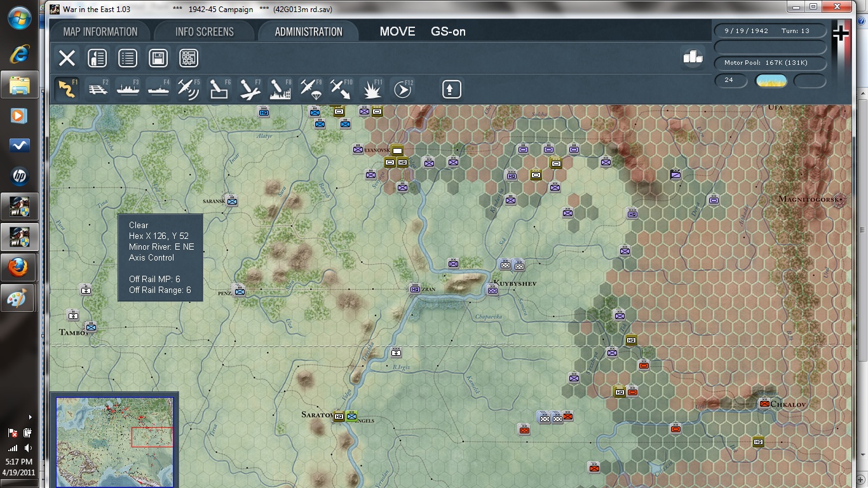This screenshot has height=488, width=868.
Task: Select the F2 rail mode icon
Action: (x=97, y=90)
